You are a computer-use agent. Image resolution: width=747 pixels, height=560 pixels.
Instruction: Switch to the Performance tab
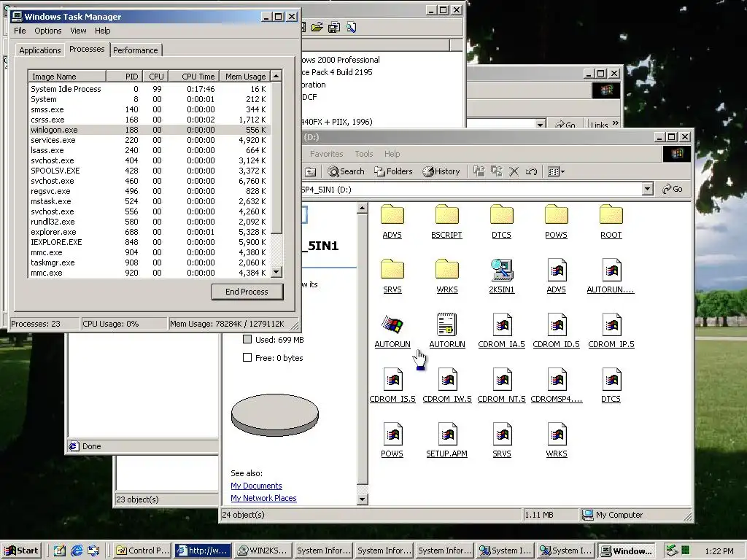135,50
